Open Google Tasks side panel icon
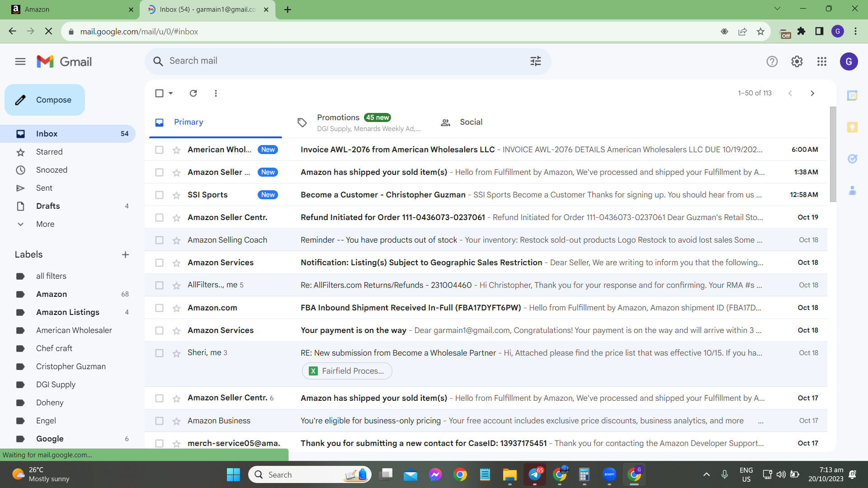 pyautogui.click(x=852, y=159)
